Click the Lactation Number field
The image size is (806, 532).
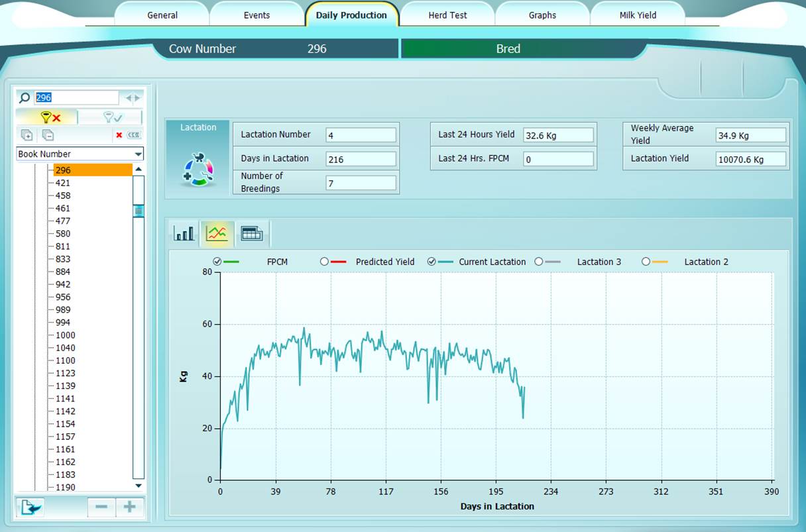[361, 135]
